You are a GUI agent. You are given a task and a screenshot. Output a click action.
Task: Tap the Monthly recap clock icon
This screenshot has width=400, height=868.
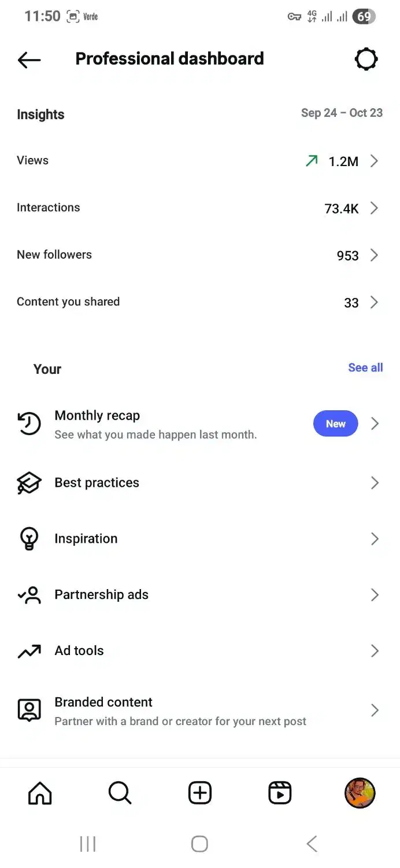(x=29, y=424)
